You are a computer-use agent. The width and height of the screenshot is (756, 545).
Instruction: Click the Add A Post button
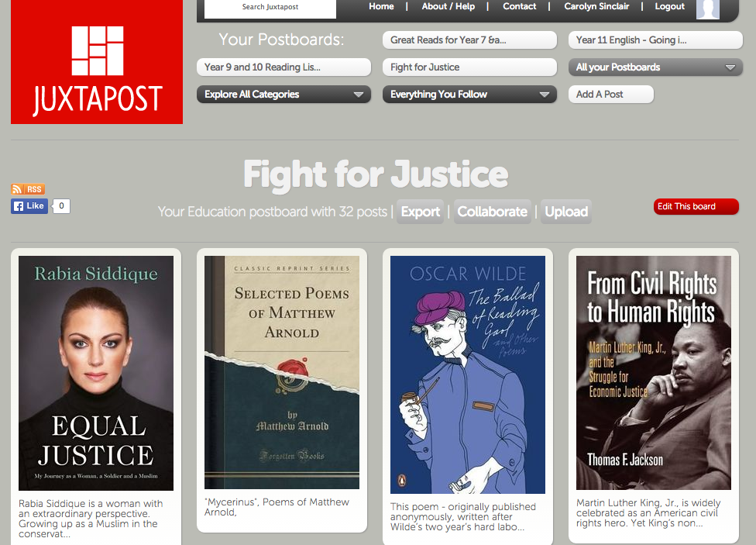[x=611, y=94]
